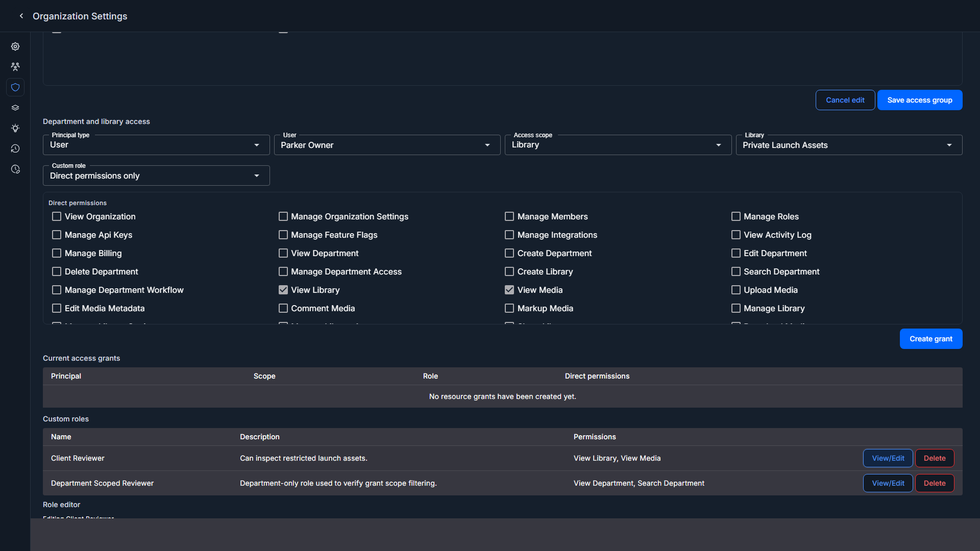
Task: Open the general settings gear section
Action: click(x=15, y=46)
